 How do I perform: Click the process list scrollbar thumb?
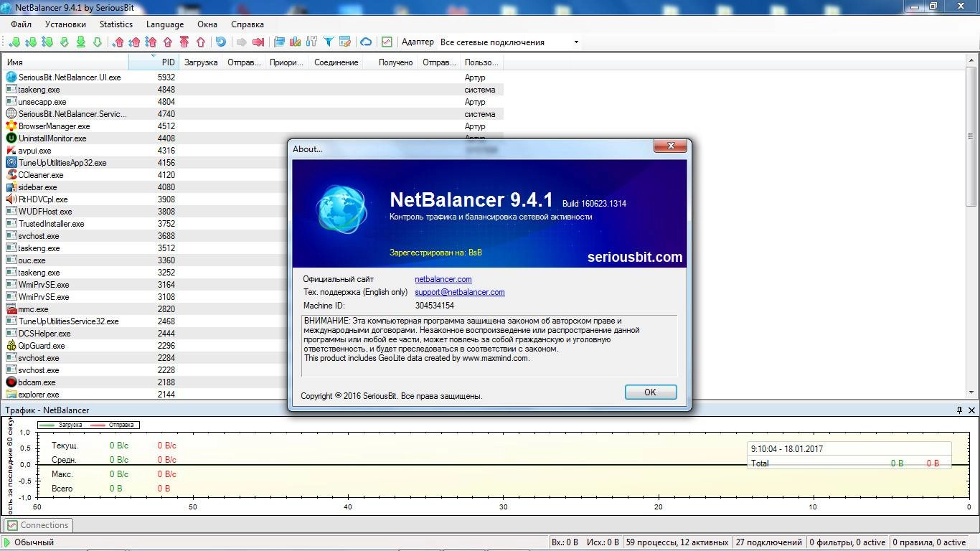[x=971, y=136]
